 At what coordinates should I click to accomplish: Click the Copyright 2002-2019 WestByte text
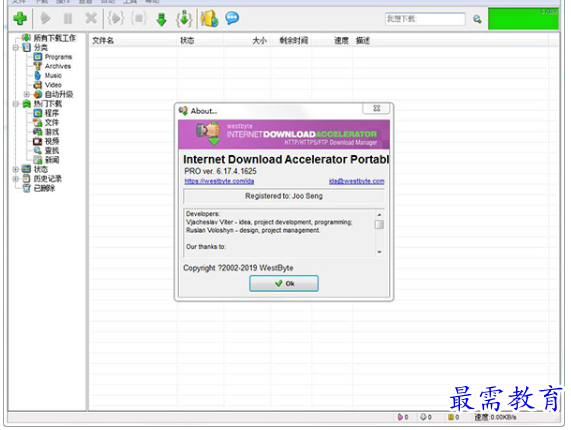[x=238, y=268]
